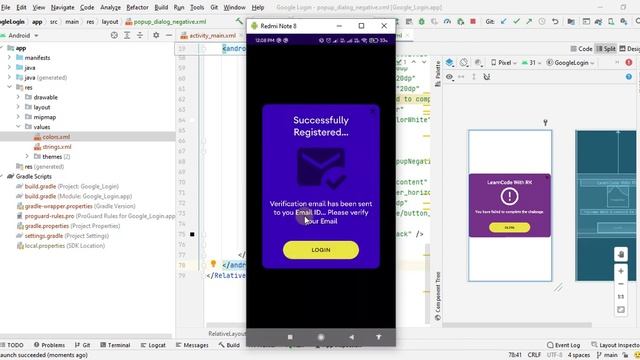The image size is (640, 360).
Task: Open the Event Log button
Action: click(564, 345)
